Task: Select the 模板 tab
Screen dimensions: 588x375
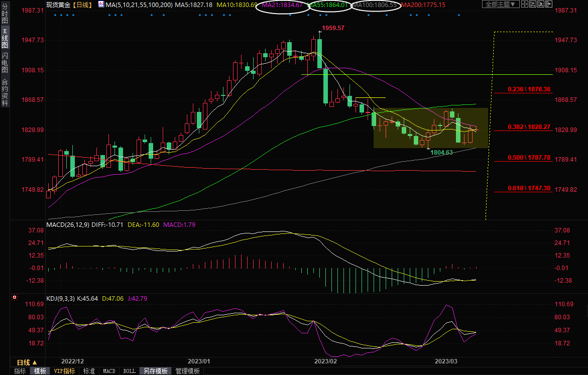Action: point(40,371)
